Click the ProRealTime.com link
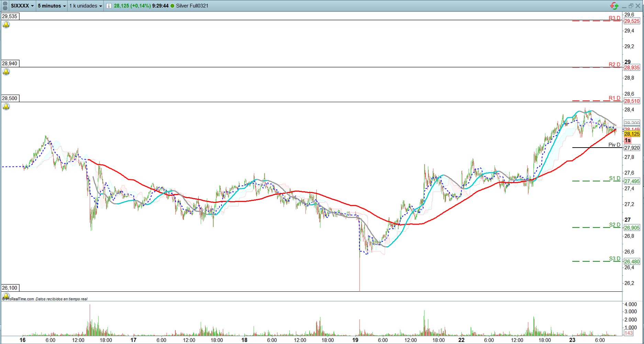This screenshot has height=344, width=644. click(19, 299)
